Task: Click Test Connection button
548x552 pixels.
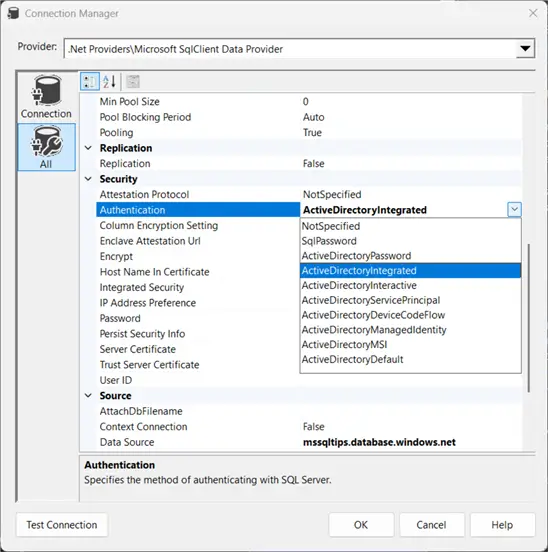Action: tap(62, 525)
